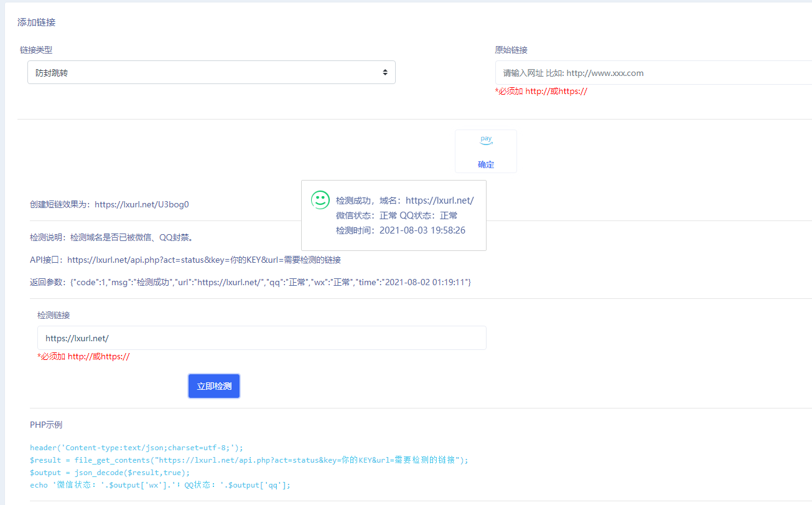The image size is (812, 505).
Task: Click the red 必须加 http hint under 原始链接
Action: point(541,91)
